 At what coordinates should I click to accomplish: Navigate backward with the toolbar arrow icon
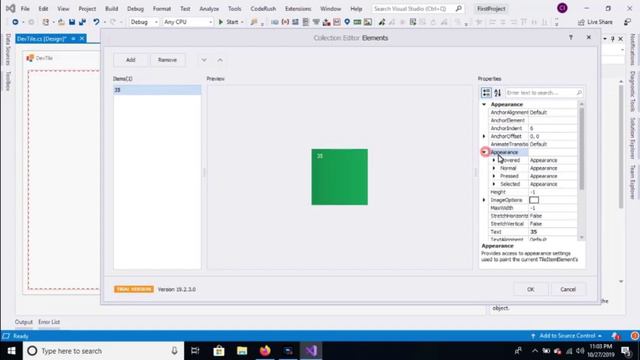click(x=15, y=22)
